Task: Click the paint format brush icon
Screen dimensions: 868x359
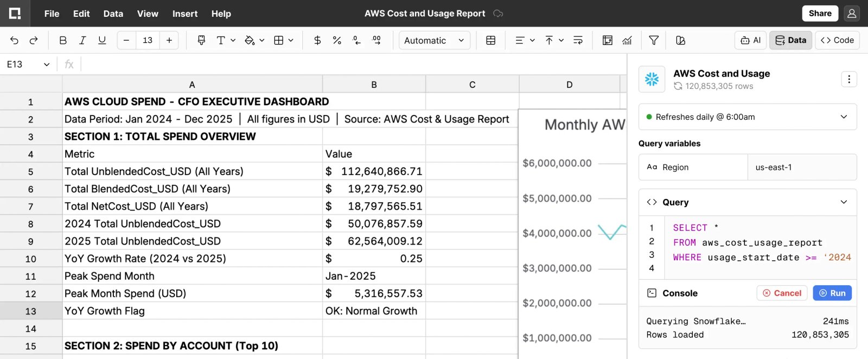Action: [201, 40]
